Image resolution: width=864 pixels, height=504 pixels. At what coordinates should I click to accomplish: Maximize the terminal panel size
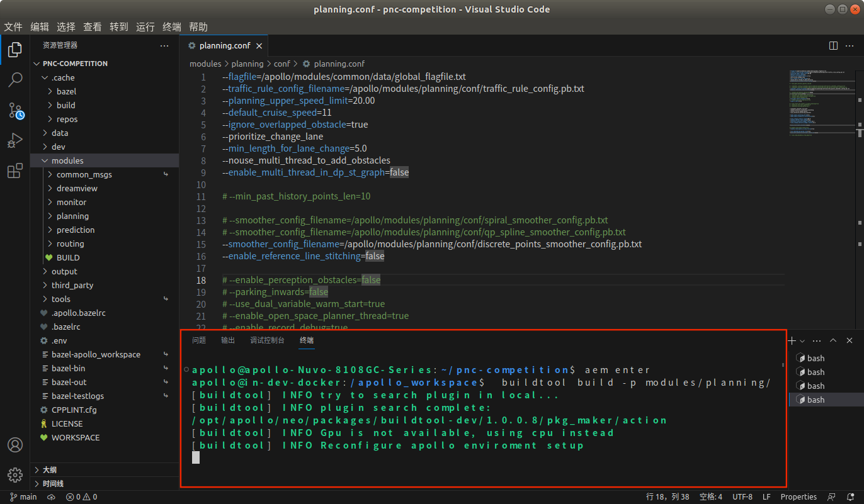click(x=833, y=340)
